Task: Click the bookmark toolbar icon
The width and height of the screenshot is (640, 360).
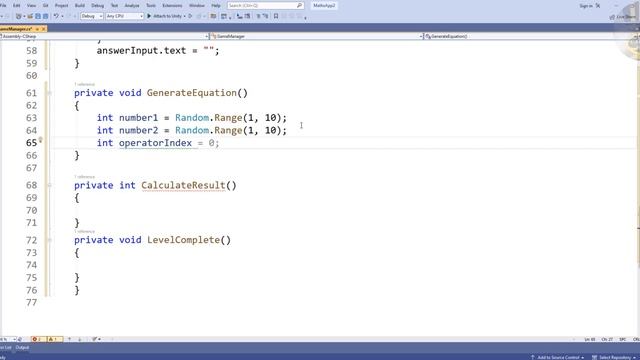Action: pos(276,16)
